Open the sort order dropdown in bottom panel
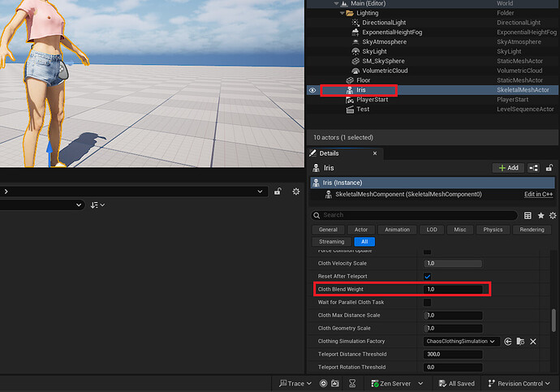The height and width of the screenshot is (392, 560). (x=97, y=205)
